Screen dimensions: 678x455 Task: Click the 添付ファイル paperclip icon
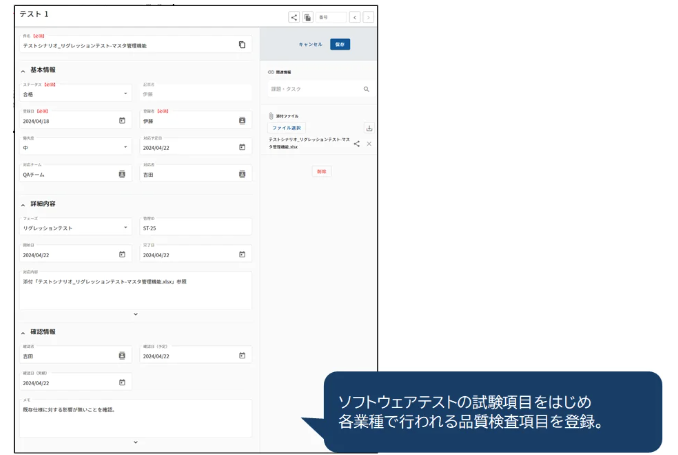271,116
